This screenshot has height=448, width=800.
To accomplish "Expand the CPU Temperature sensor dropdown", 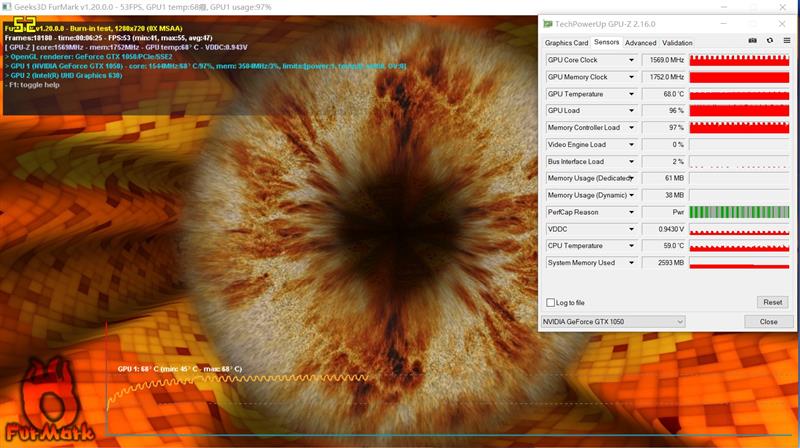I will click(x=631, y=246).
